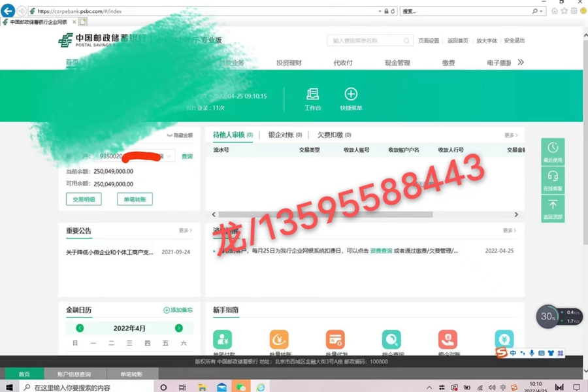This screenshot has width=588, height=392.
Task: Refresh the page in address bar
Action: [x=393, y=11]
